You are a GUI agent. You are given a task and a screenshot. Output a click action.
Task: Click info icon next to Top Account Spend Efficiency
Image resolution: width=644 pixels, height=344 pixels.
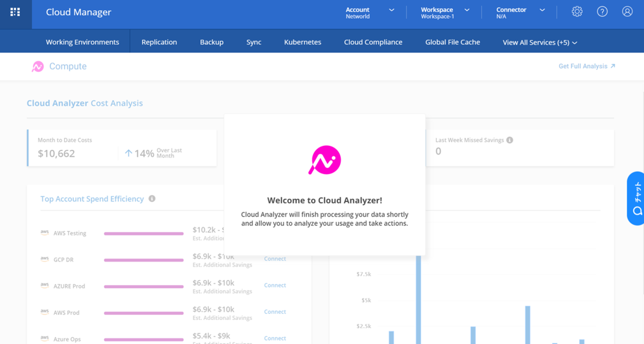point(152,199)
